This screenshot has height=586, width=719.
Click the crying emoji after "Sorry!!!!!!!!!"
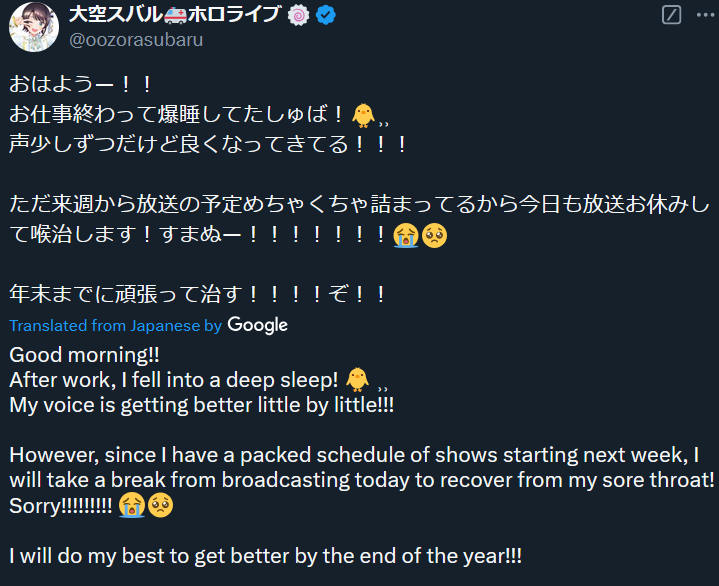pos(132,506)
